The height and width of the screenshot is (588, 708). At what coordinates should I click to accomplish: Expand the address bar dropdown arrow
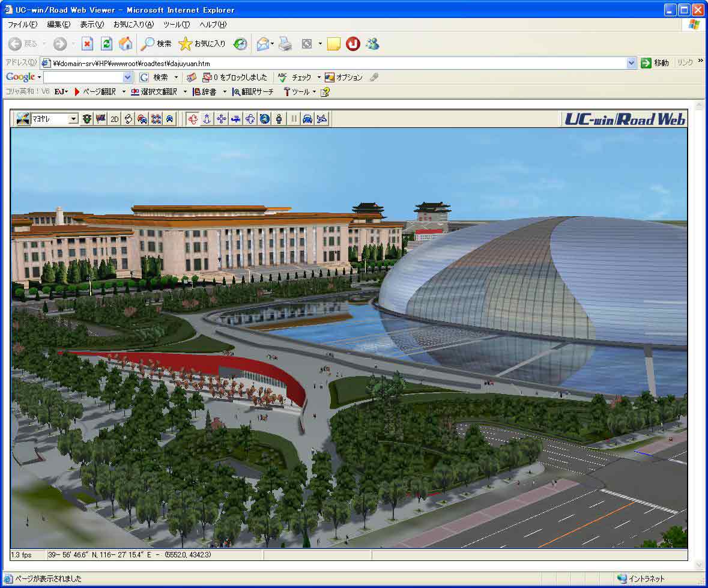coord(631,63)
